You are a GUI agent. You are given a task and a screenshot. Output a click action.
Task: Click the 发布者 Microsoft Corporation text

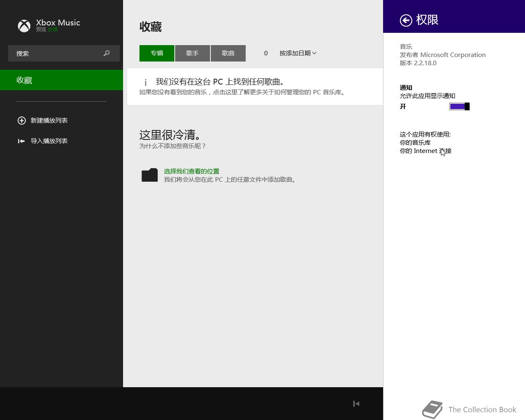443,55
